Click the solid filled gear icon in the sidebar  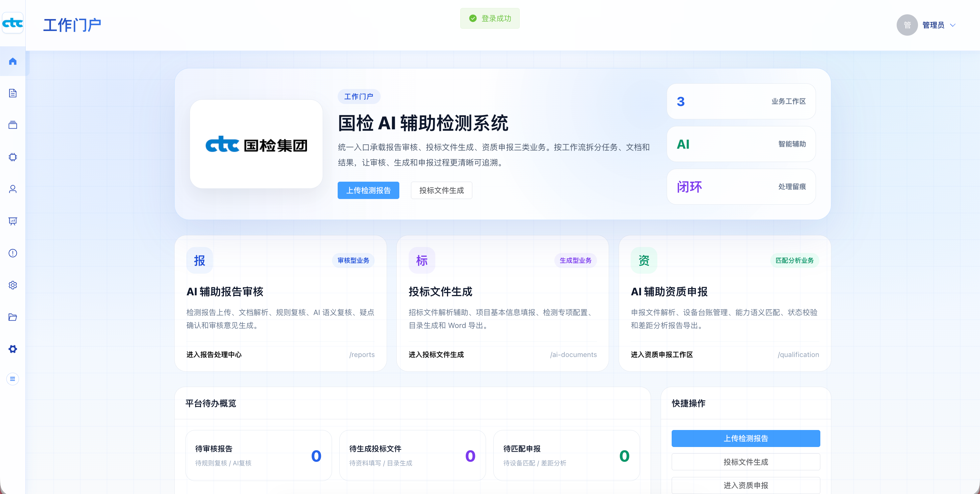point(13,349)
